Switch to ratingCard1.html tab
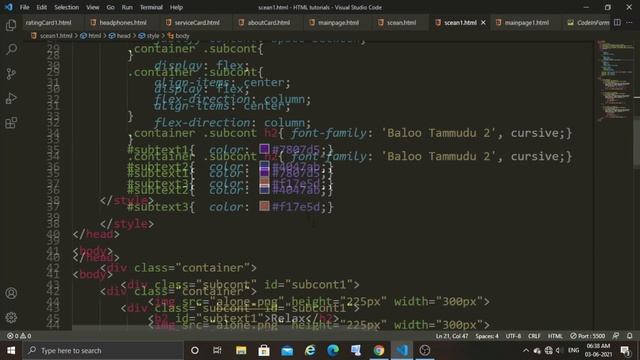This screenshot has height=360, width=640. 49,22
